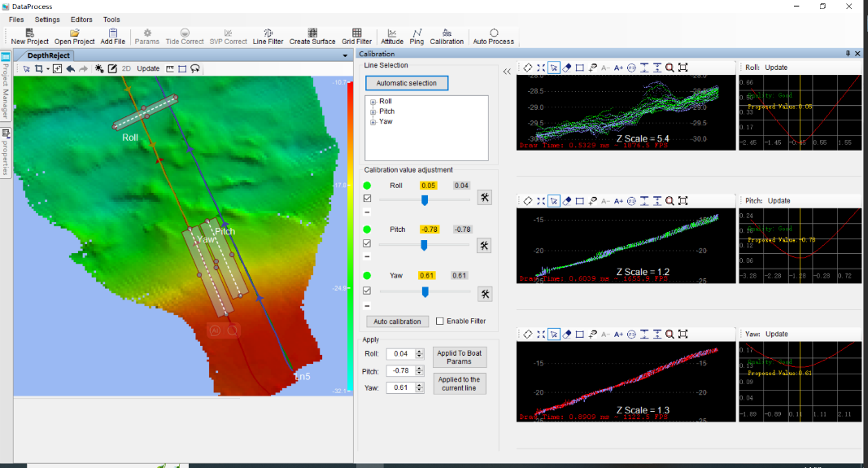Open the Project Manager side tab
868x468 pixels.
[6, 85]
